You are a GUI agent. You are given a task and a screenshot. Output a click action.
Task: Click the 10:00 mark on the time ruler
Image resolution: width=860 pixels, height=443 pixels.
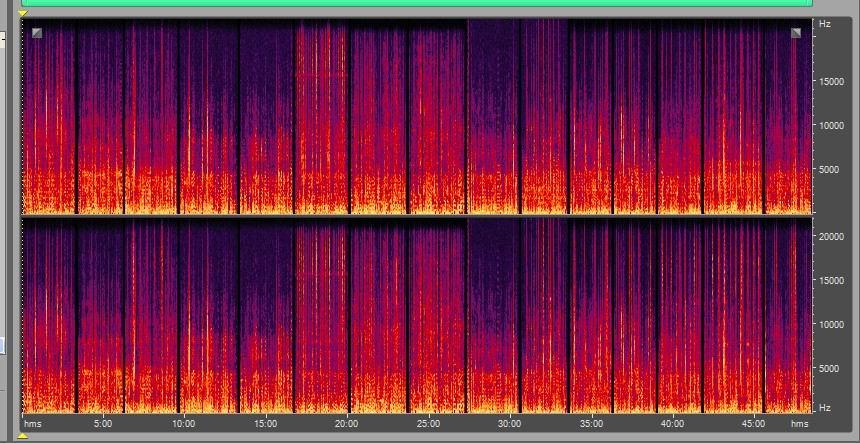pos(183,424)
